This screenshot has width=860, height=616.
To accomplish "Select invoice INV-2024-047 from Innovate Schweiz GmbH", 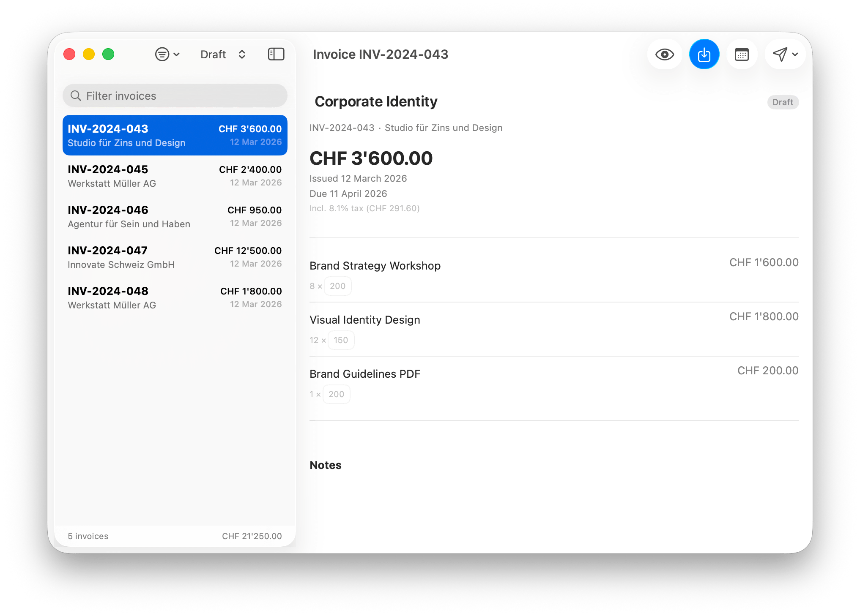I will [x=175, y=257].
